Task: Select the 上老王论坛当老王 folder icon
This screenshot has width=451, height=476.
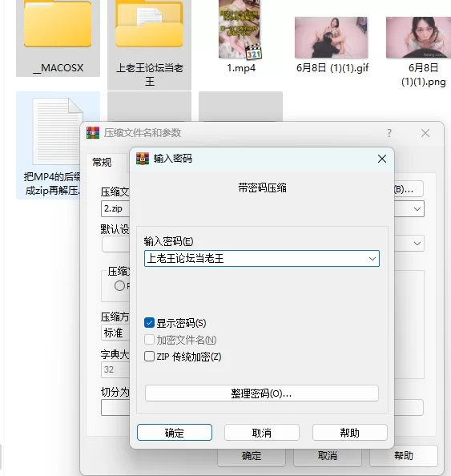Action: pyautogui.click(x=149, y=24)
